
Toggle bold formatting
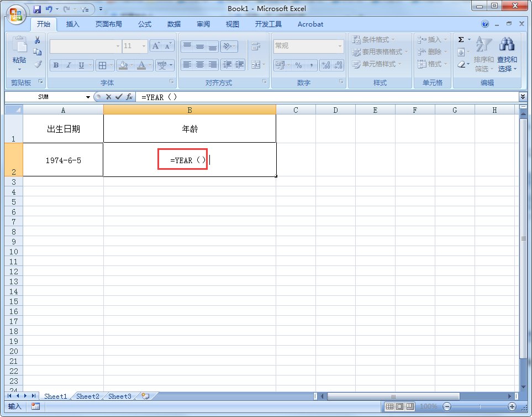pos(56,65)
